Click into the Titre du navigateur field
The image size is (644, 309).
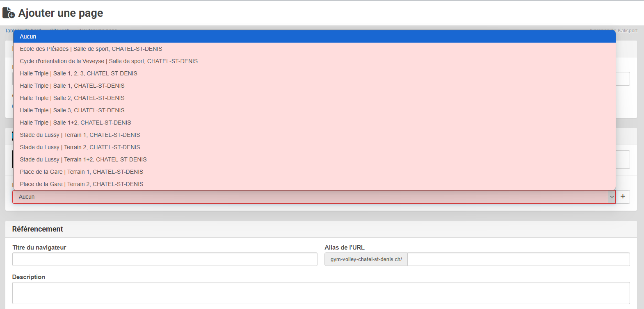[164, 259]
